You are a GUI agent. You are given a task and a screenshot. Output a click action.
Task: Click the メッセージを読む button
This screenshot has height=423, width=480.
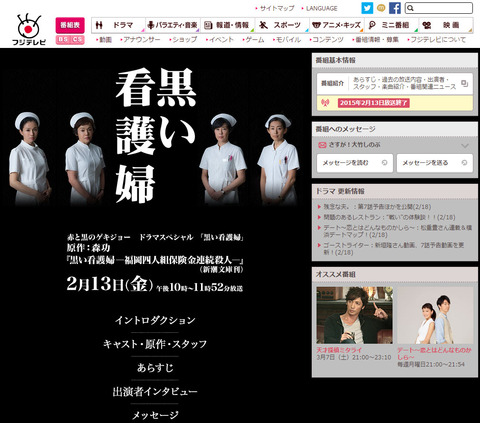pyautogui.click(x=355, y=163)
